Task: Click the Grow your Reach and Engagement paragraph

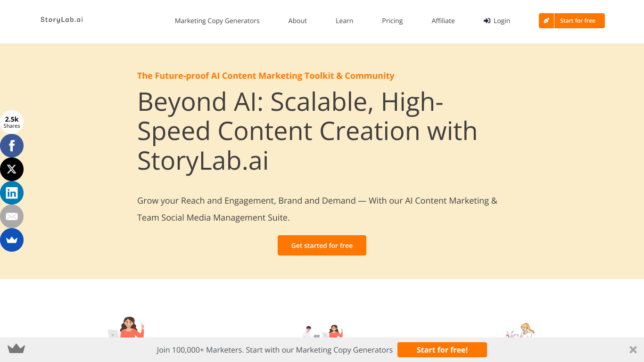Action: pyautogui.click(x=317, y=209)
